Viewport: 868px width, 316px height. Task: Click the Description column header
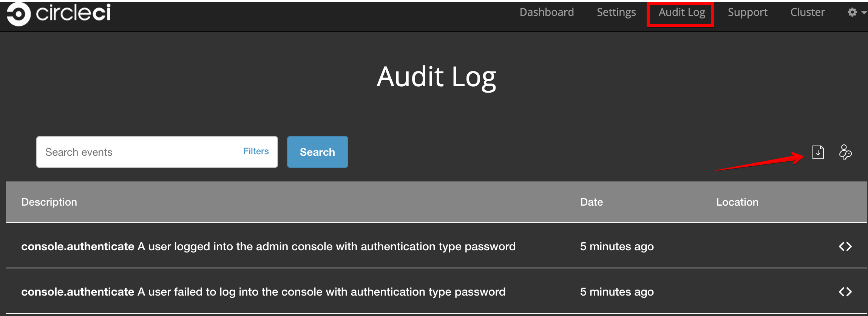tap(49, 202)
